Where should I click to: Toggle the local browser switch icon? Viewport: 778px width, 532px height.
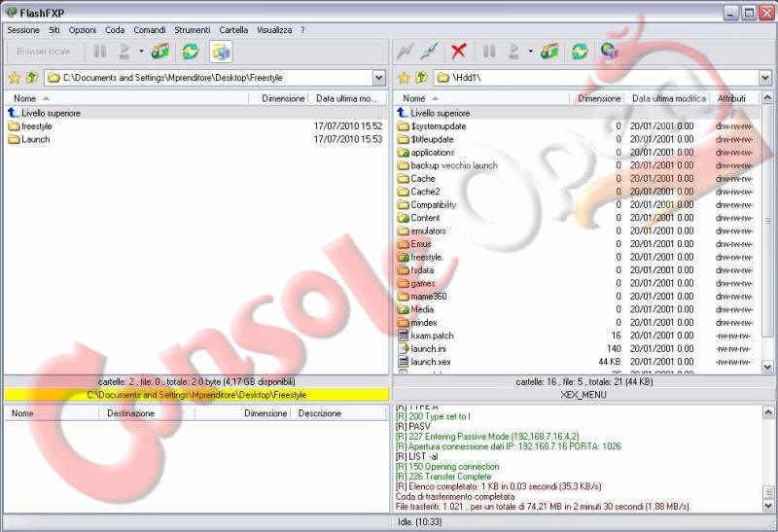221,52
